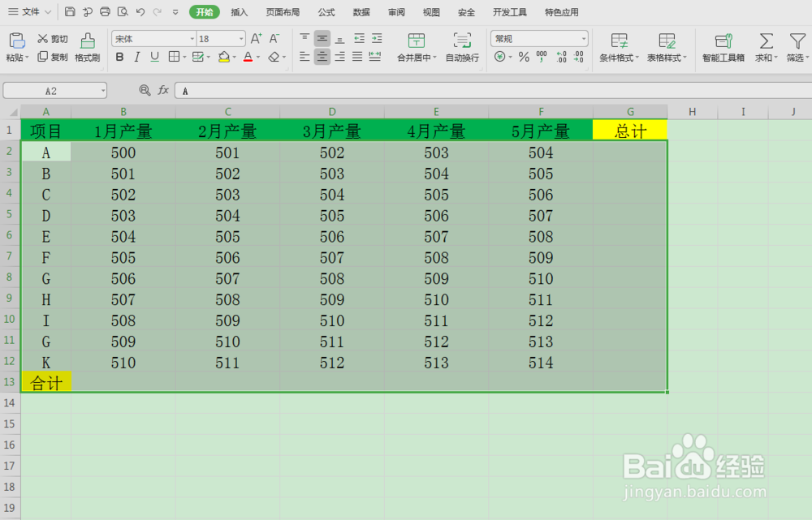Align text to the left
812x520 pixels.
pos(304,57)
